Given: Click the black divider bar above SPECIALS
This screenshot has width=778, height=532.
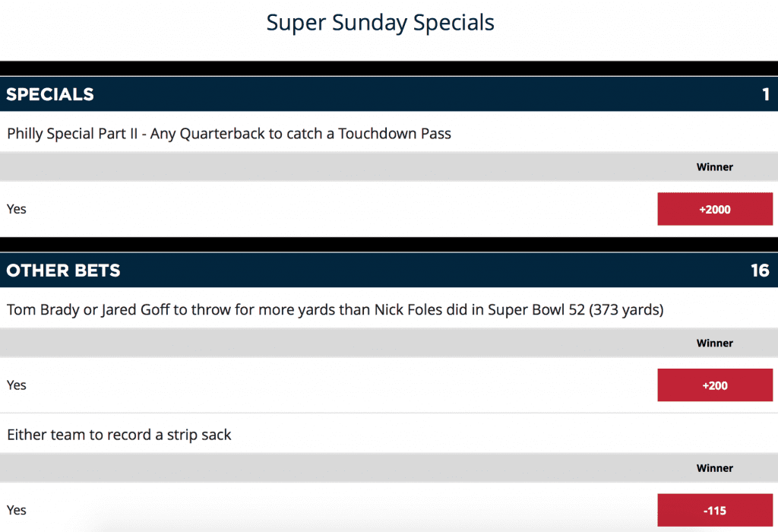Looking at the screenshot, I should pyautogui.click(x=389, y=68).
